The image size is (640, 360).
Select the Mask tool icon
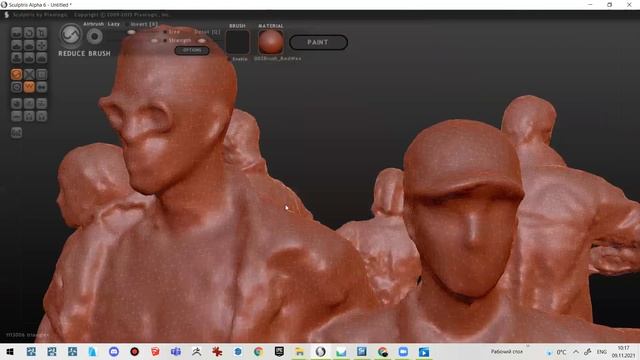pos(16,87)
